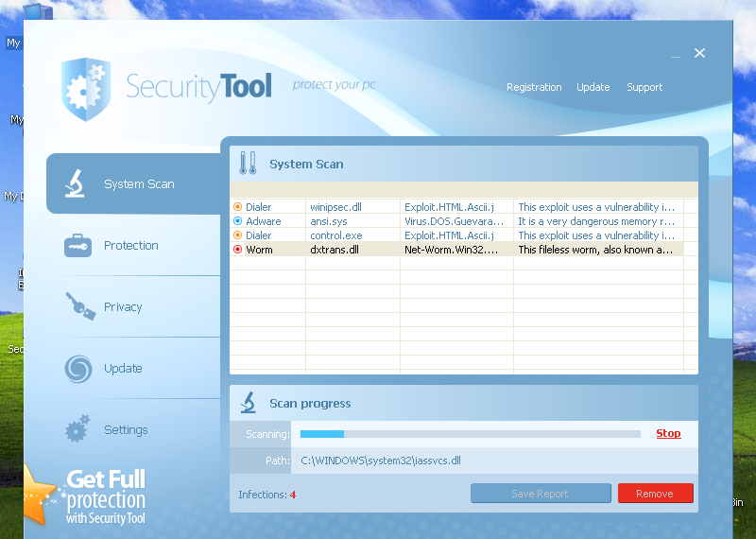The width and height of the screenshot is (756, 539).
Task: Click the exploit description in control.exe row
Action: (596, 235)
